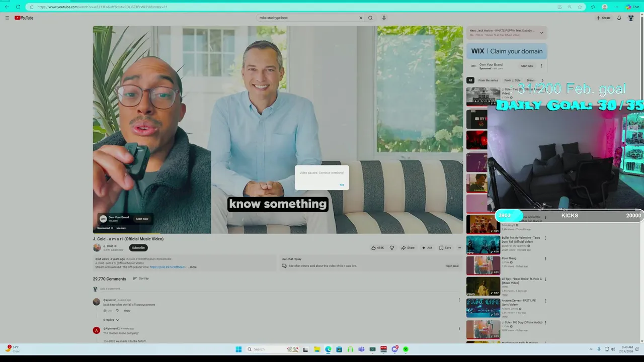Save the video to playlist
The image size is (644, 362).
click(445, 248)
